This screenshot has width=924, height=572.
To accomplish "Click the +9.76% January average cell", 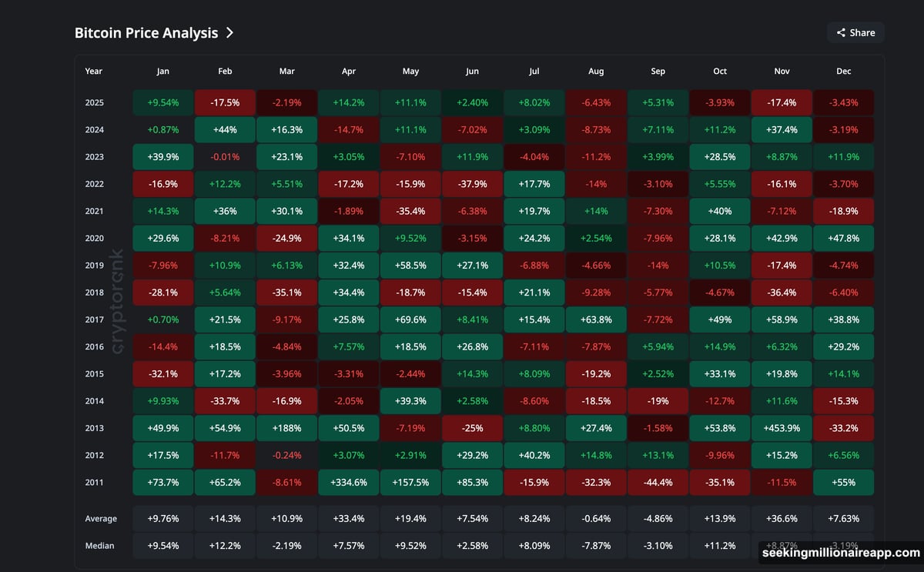I will (162, 518).
